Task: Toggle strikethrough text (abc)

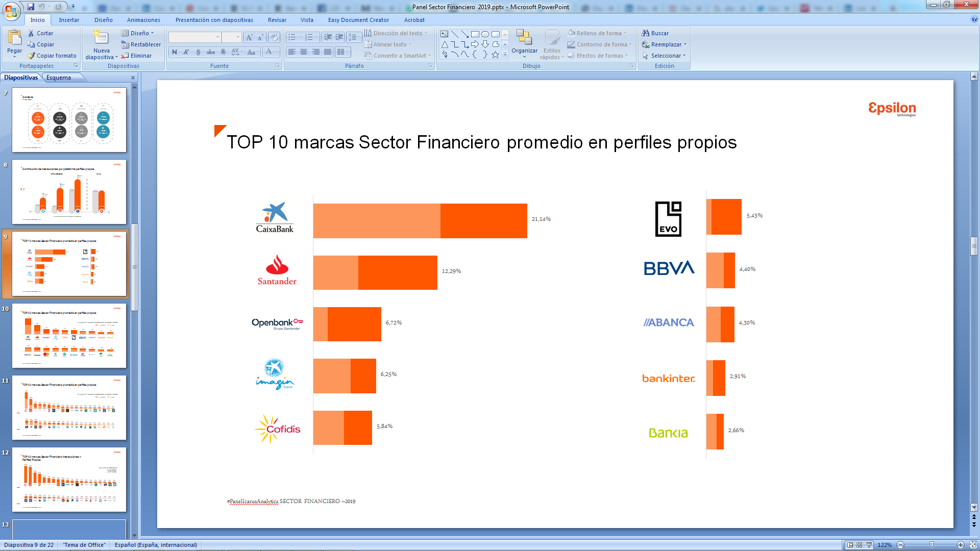Action: click(210, 52)
